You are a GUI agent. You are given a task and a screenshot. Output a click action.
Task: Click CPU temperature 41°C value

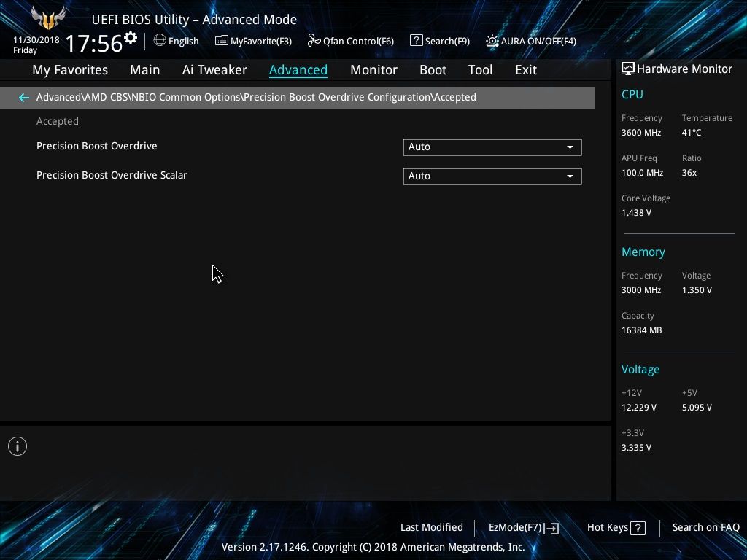[x=692, y=133]
